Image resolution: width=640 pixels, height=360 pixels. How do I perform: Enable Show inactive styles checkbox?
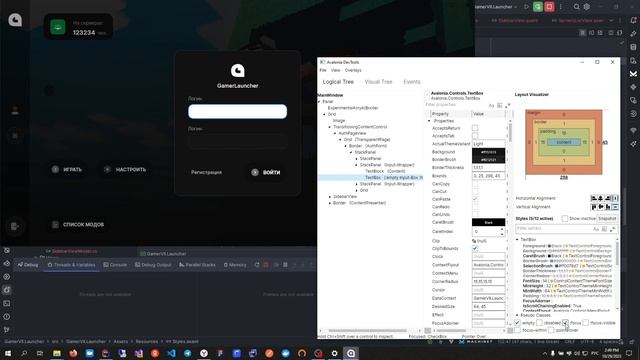point(564,219)
